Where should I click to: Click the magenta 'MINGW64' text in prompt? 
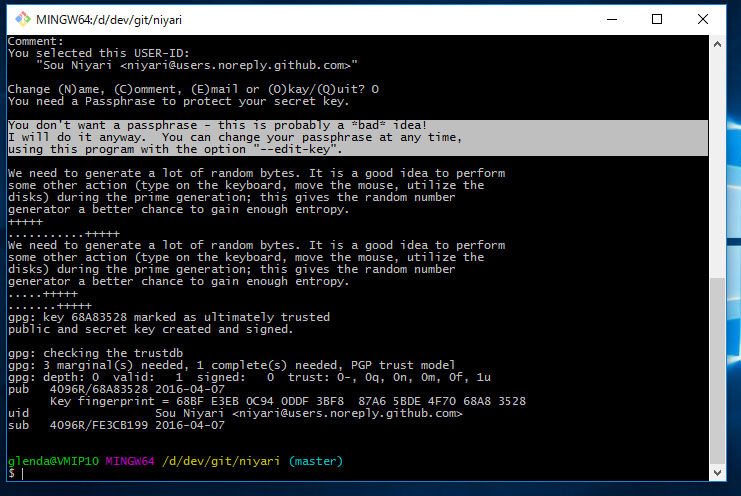coord(130,461)
